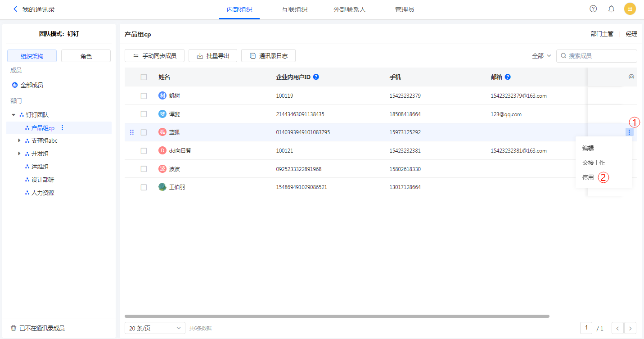Toggle the select-all checkbox in table header

tap(144, 77)
